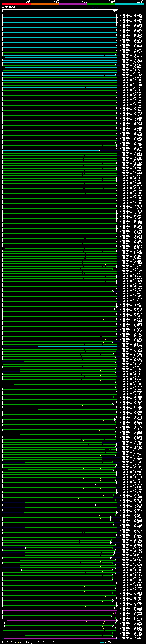Image resolution: width=146 pixels, height=644 pixels.
Task: Click the UniRef100_A9NQK6 label
Action: 131,638
